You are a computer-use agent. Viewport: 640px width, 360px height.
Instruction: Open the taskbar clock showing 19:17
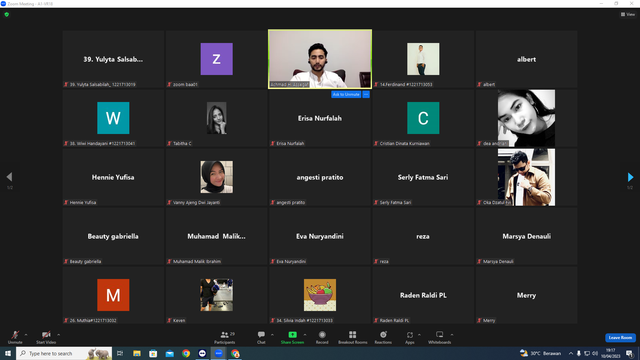pos(610,353)
